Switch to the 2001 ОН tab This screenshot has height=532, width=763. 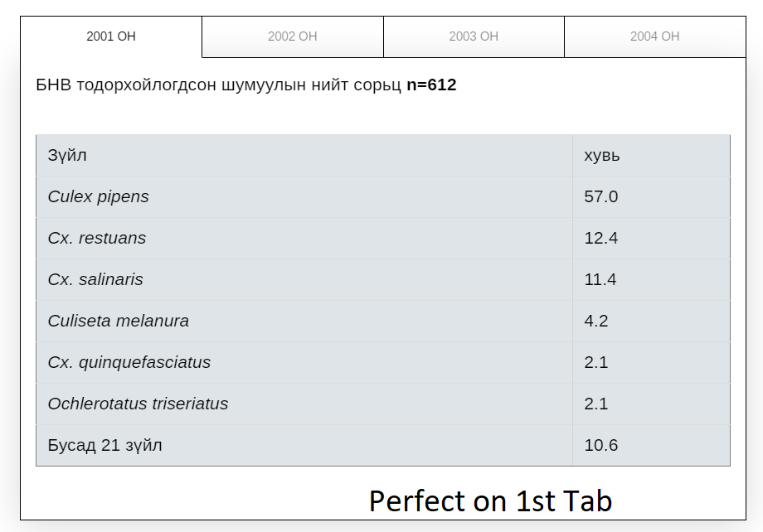[x=111, y=36]
